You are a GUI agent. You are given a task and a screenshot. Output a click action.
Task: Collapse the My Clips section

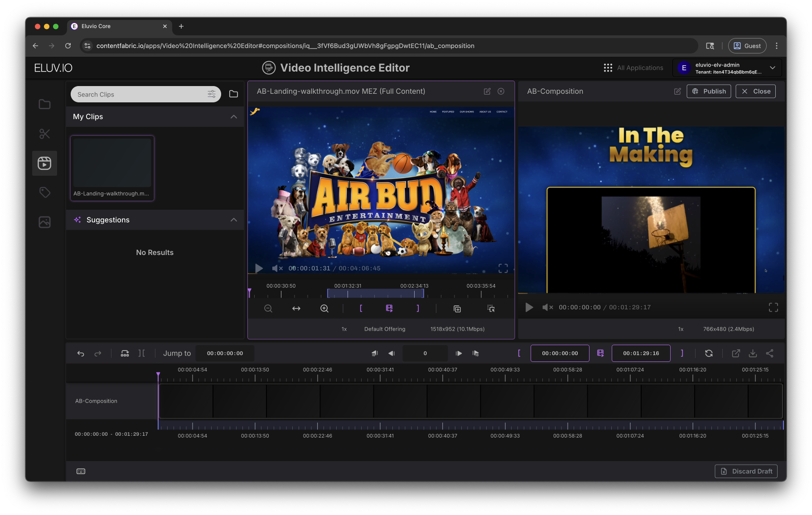click(x=234, y=117)
